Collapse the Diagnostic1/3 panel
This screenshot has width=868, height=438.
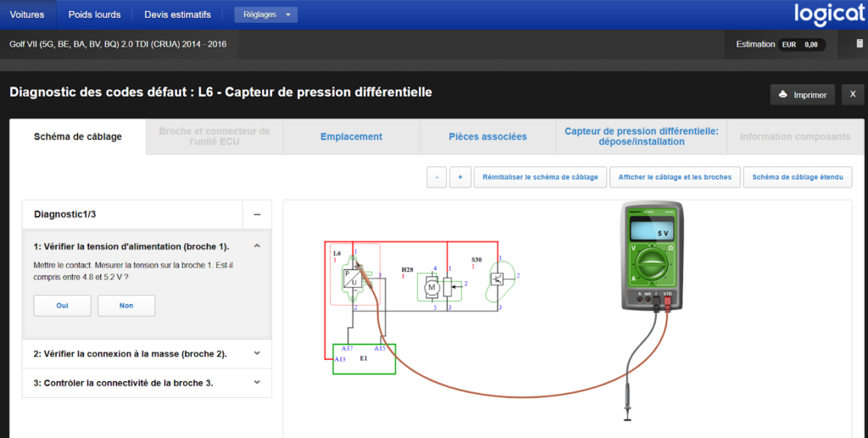point(257,214)
